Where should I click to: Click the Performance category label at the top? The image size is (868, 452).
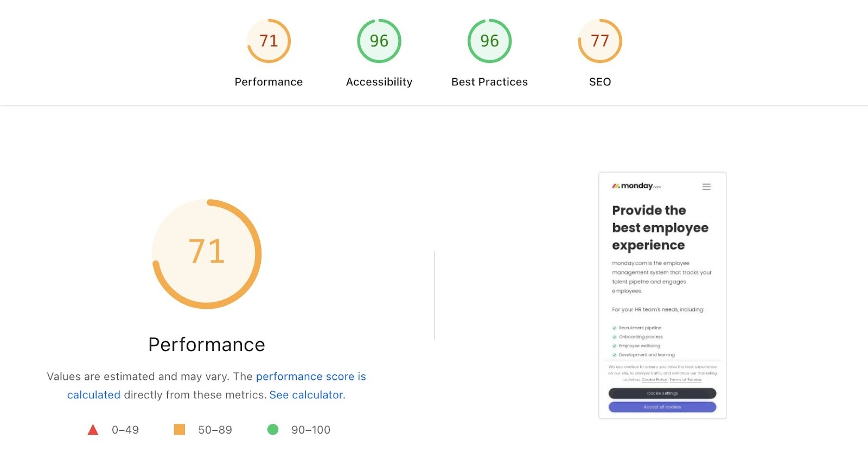point(268,81)
